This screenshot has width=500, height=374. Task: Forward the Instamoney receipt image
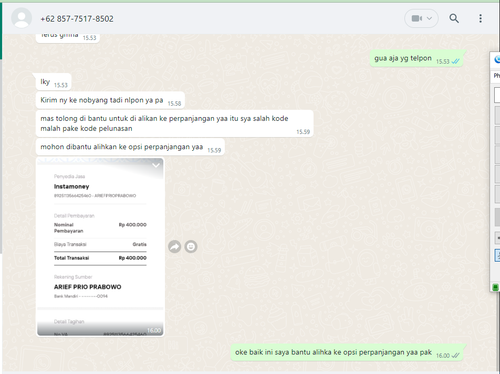[x=174, y=247]
